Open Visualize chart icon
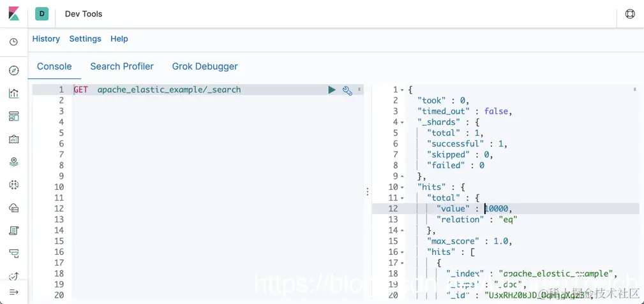The height and width of the screenshot is (304, 644). [14, 94]
